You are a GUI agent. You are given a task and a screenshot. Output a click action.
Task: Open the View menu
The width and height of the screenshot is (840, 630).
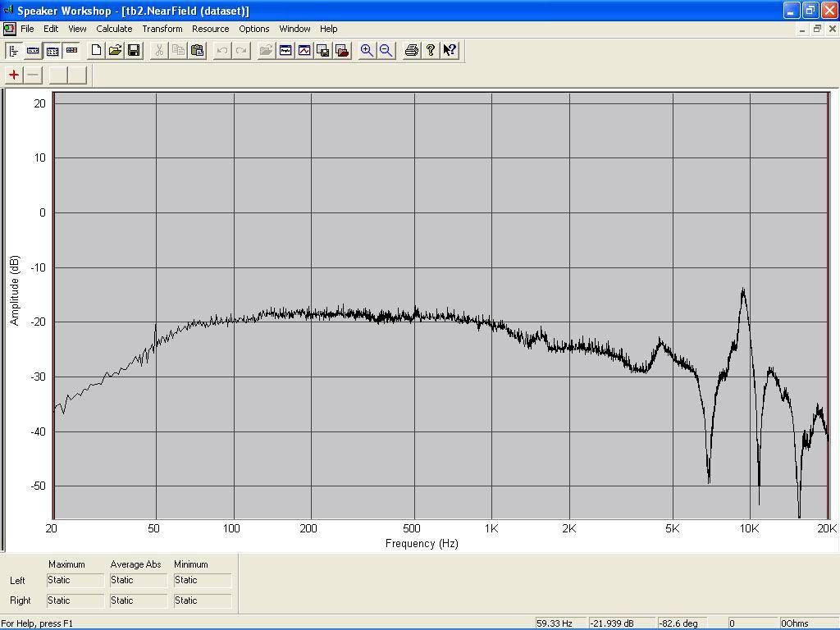(77, 29)
